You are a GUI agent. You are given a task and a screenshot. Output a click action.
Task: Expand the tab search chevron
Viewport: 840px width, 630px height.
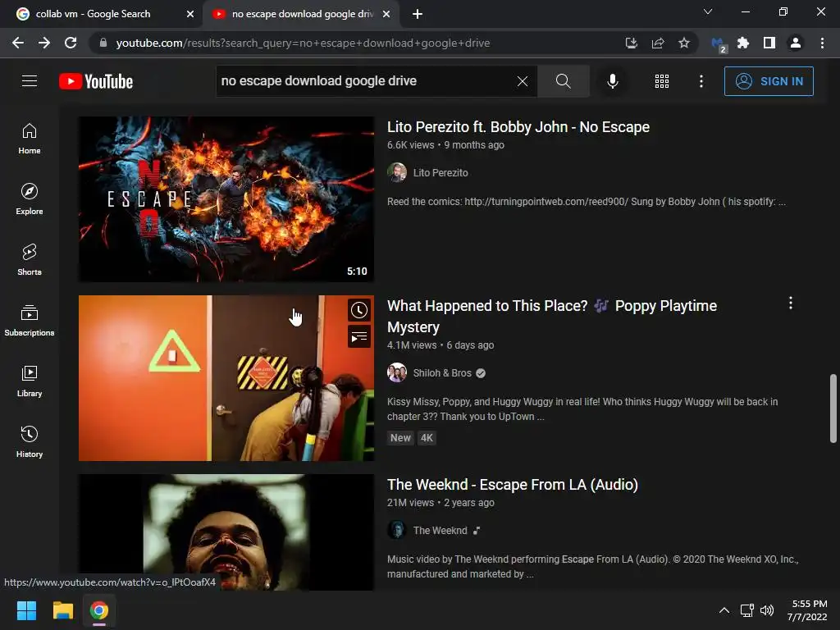pyautogui.click(x=708, y=11)
